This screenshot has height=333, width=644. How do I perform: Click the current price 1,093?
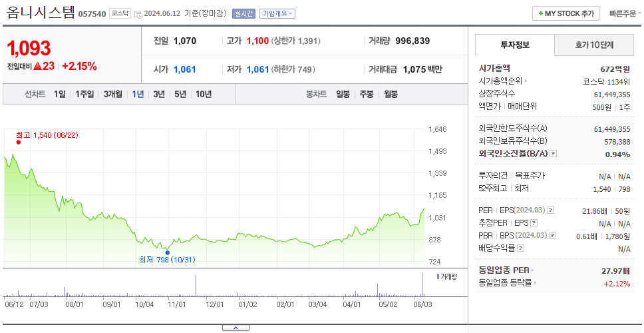click(29, 49)
